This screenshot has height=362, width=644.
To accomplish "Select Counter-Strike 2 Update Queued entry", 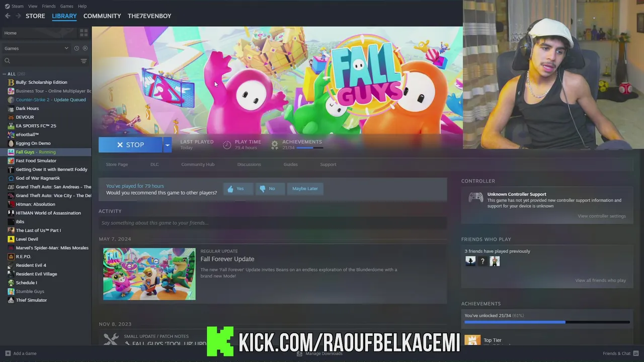I will (x=50, y=100).
